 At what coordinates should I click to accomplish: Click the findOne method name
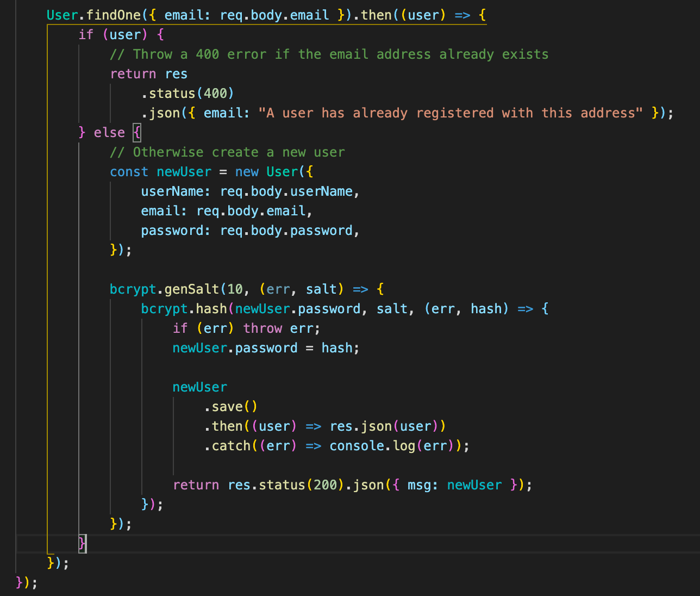[114, 15]
